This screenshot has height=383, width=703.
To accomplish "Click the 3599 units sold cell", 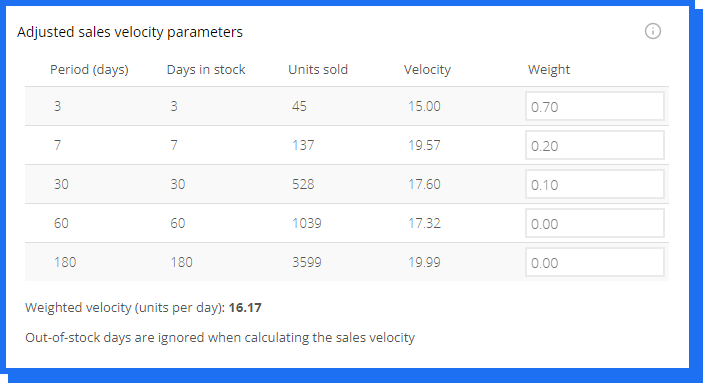I will click(x=307, y=262).
